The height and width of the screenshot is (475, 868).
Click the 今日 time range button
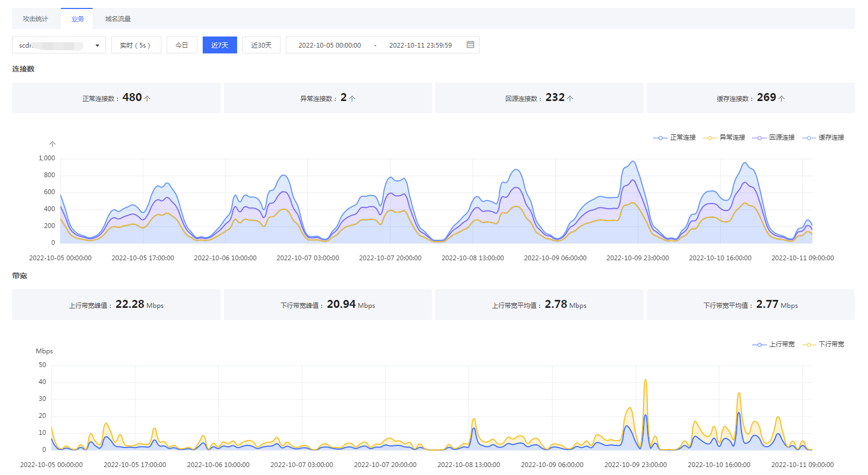(x=182, y=45)
